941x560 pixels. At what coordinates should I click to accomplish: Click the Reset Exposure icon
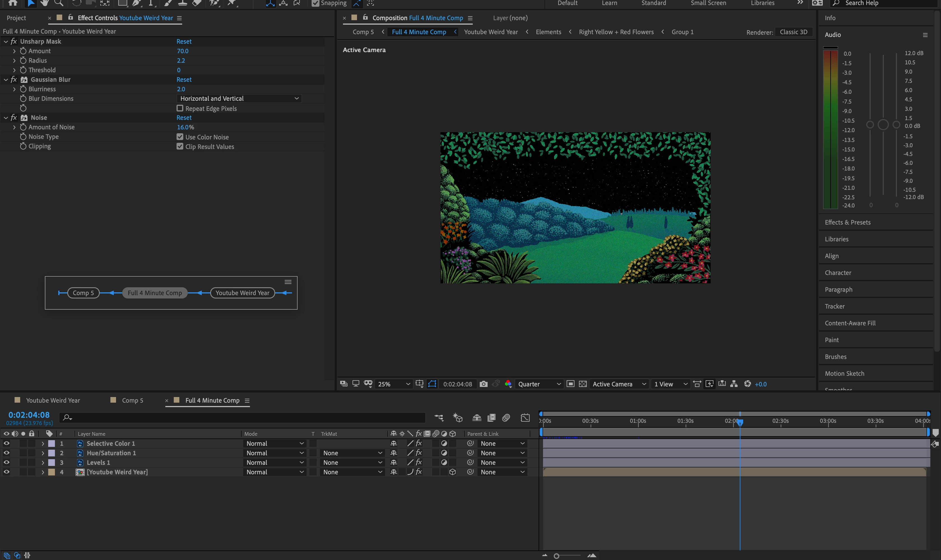(747, 384)
